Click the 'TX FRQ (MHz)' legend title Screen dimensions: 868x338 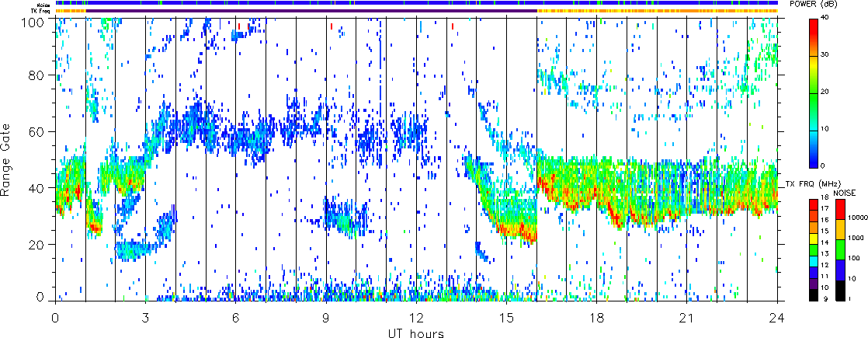[813, 184]
